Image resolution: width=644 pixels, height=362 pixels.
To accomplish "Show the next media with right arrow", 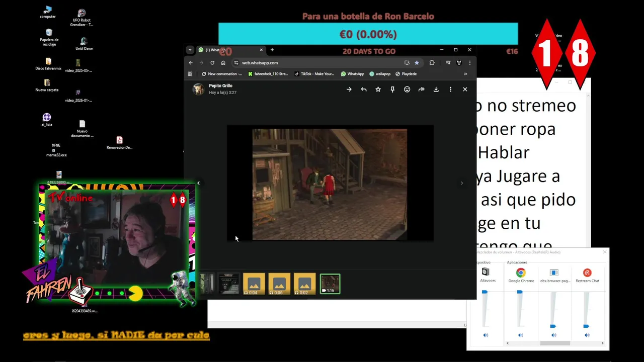I will (x=462, y=183).
